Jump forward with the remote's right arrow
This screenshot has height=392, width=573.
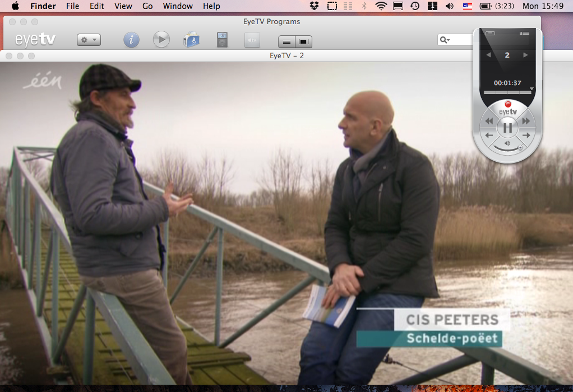pos(526,136)
